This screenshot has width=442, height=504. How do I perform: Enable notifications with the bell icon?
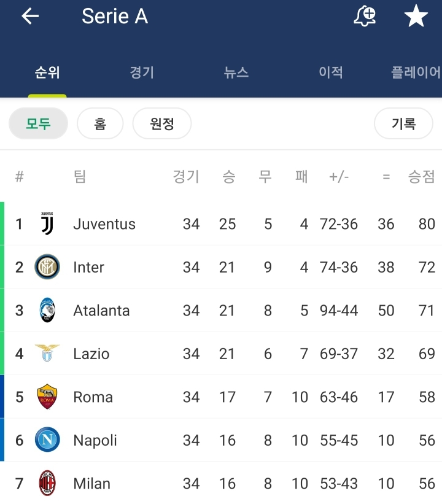point(365,17)
